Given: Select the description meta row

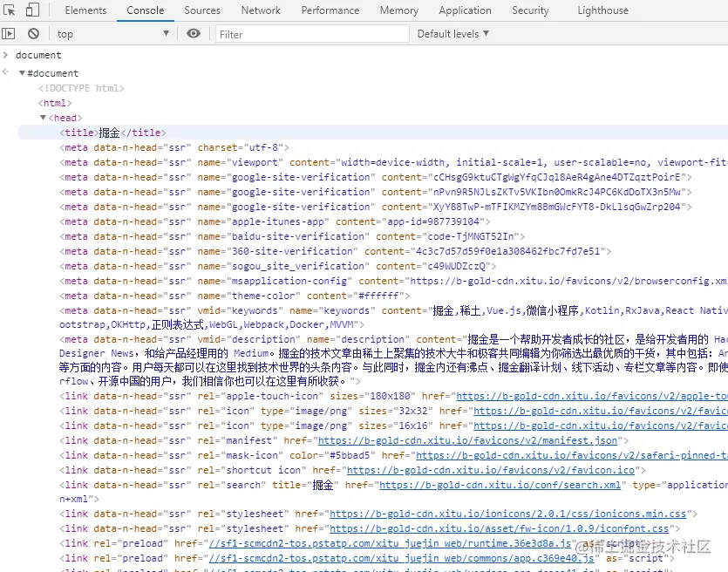Looking at the screenshot, I should point(393,360).
